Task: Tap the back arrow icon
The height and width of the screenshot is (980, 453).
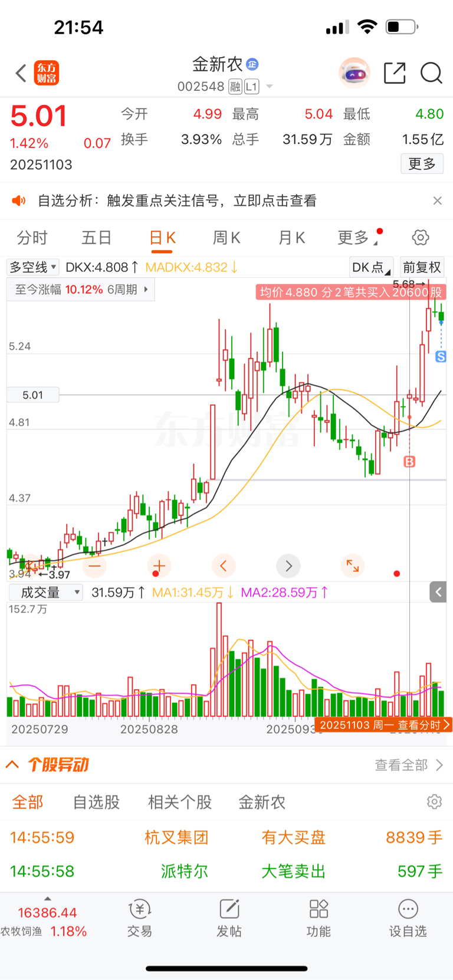Action: (21, 73)
